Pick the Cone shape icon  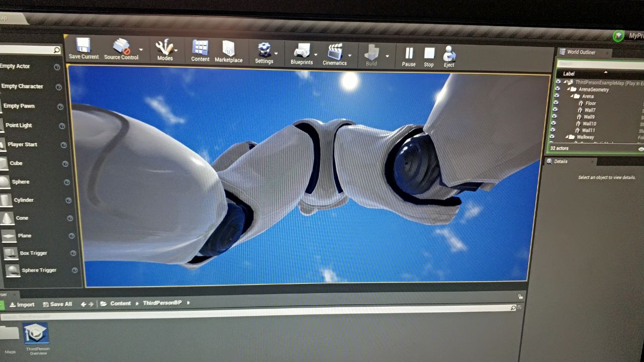(7, 218)
